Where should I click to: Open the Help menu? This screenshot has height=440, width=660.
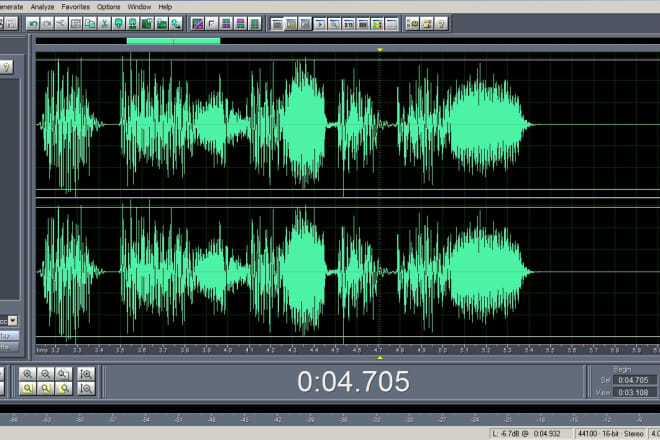165,7
